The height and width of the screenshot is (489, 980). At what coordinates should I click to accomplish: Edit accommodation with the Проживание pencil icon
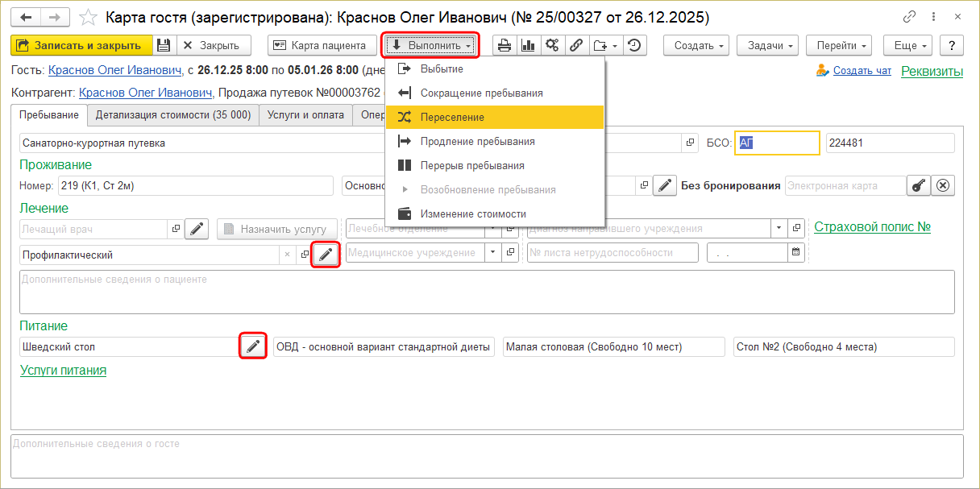pyautogui.click(x=664, y=186)
